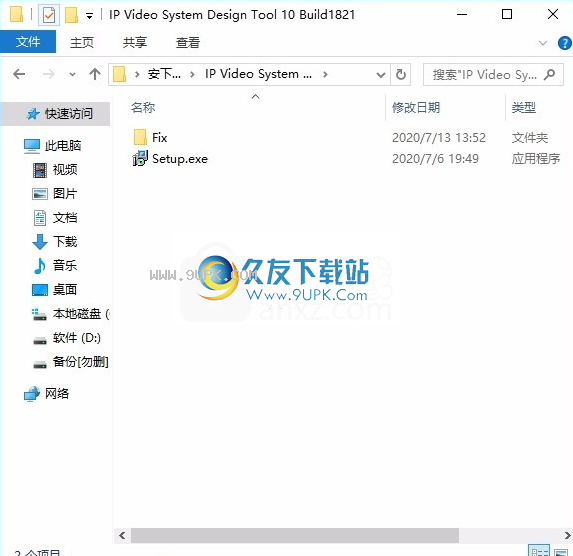Open the recent locations dropdown arrow

72,75
